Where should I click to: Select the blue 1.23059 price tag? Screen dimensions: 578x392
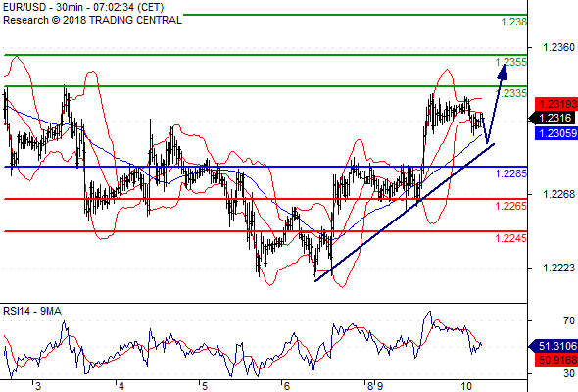[556, 133]
